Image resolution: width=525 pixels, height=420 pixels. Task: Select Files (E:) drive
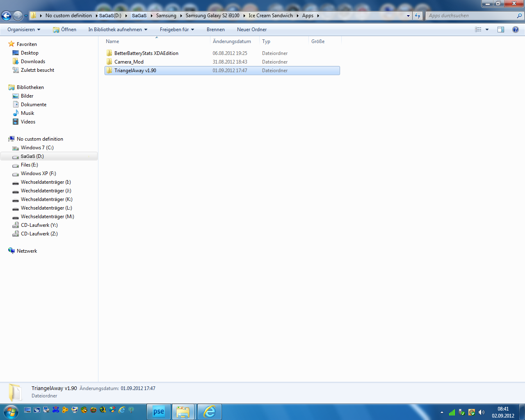tap(30, 165)
